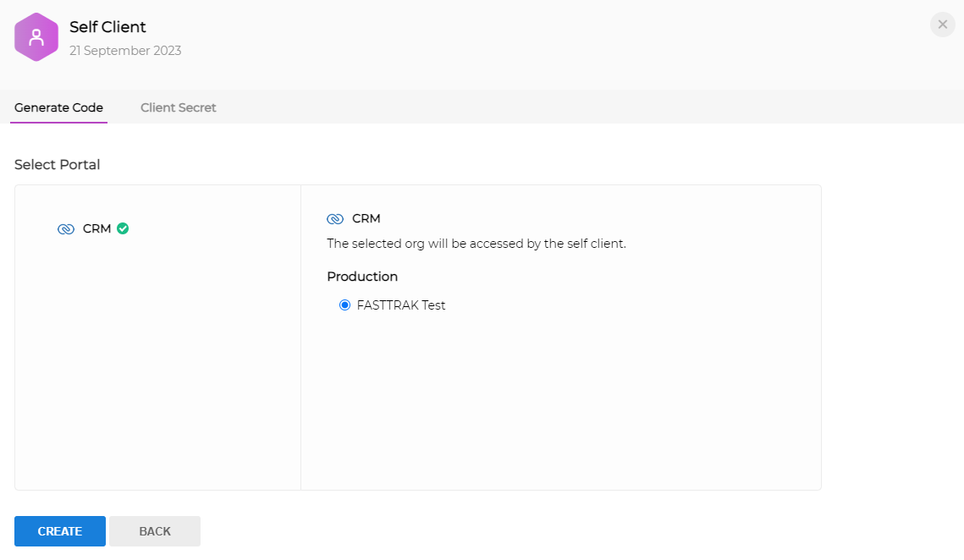The image size is (964, 560).
Task: Click the Production heading text
Action: pos(362,277)
